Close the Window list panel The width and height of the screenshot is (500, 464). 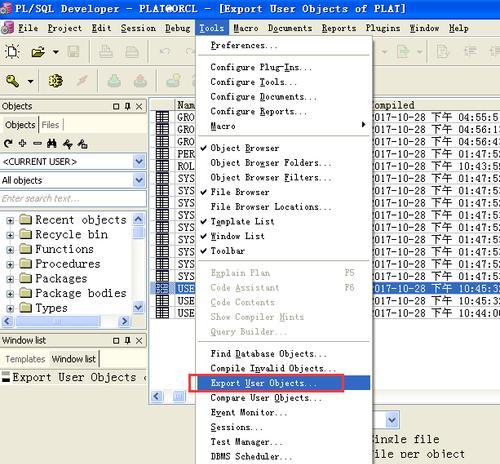tap(139, 340)
